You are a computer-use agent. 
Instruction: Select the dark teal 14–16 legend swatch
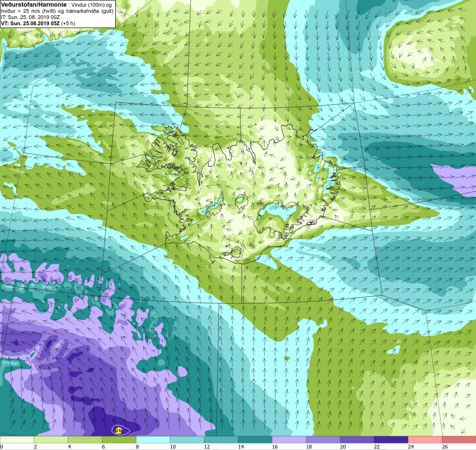(x=255, y=440)
